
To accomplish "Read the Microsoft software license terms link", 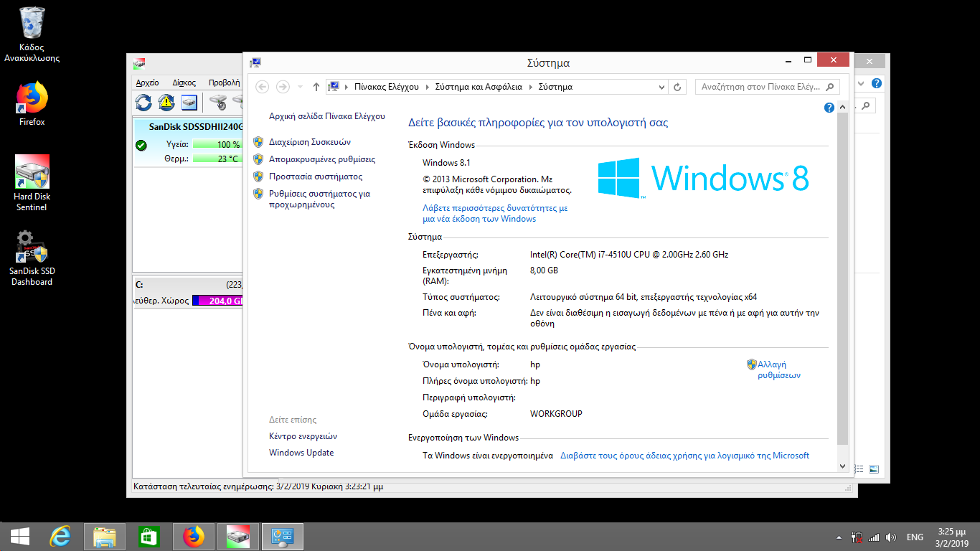I will 684,456.
